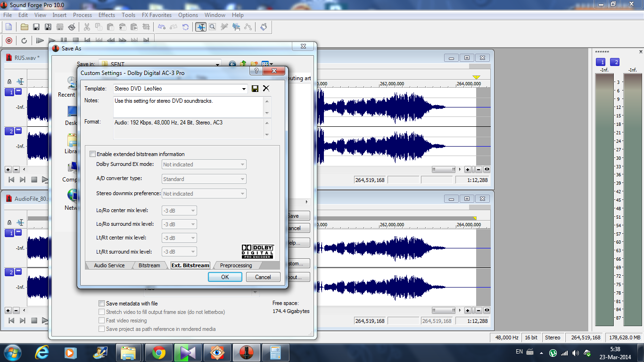
Task: Click channel 1 button in RUS.wav window
Action: click(x=9, y=92)
